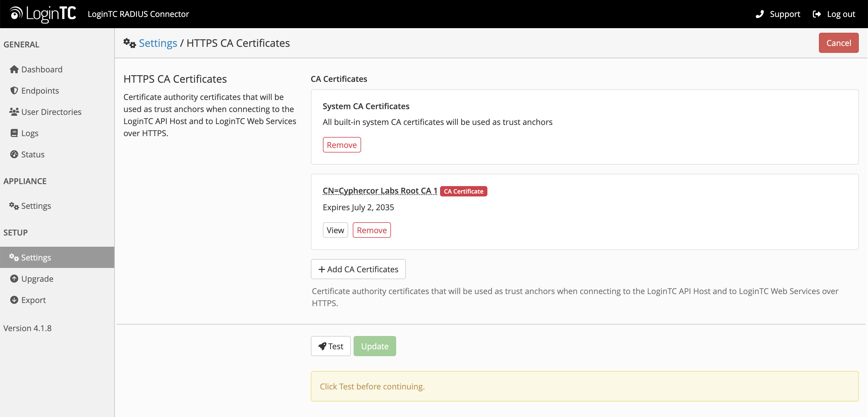The height and width of the screenshot is (417, 868).
Task: Click the 'Click Test before continuing.' notice
Action: coord(585,386)
